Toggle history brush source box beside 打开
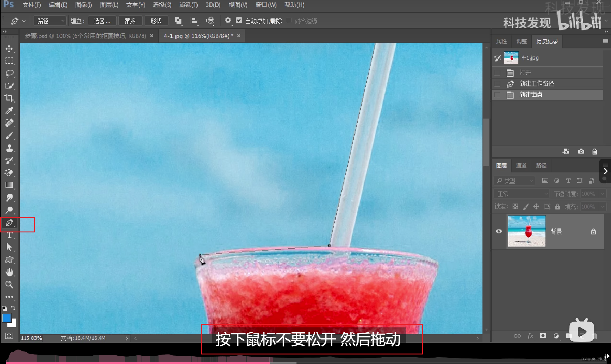Image resolution: width=611 pixels, height=364 pixels. coord(497,73)
